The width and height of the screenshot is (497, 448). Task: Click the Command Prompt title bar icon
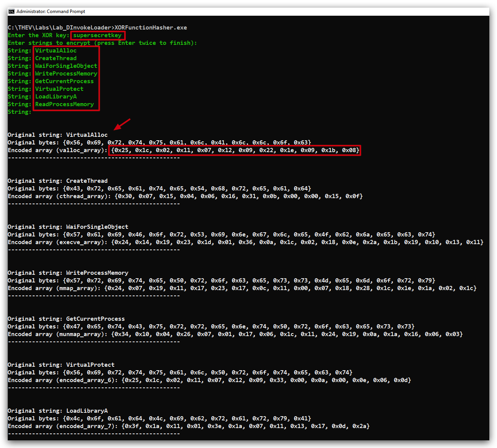pos(11,11)
